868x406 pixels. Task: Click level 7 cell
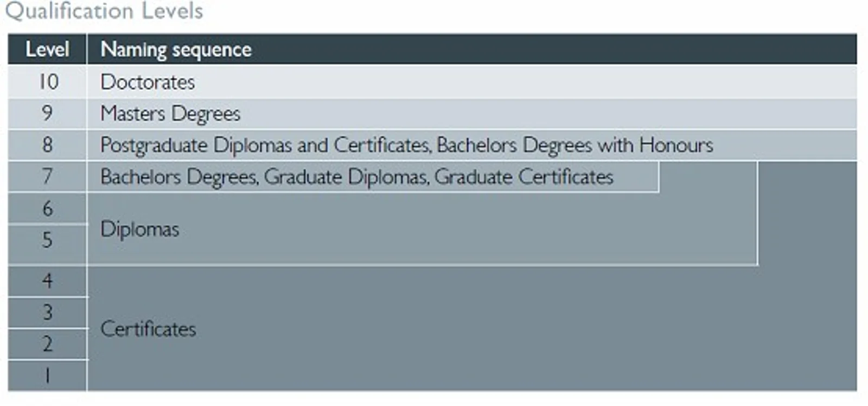(x=47, y=176)
